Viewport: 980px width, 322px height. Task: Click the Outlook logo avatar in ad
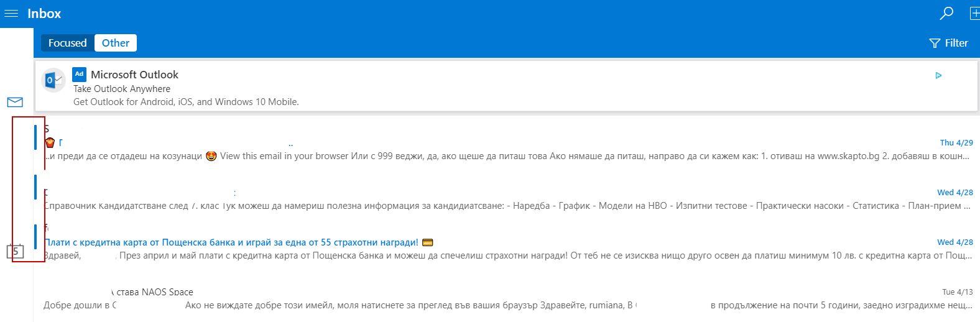click(x=53, y=80)
